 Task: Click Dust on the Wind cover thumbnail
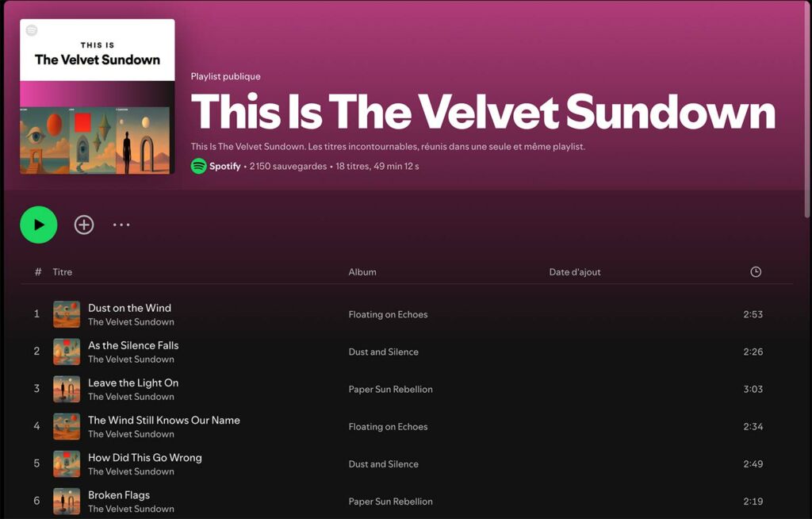67,314
